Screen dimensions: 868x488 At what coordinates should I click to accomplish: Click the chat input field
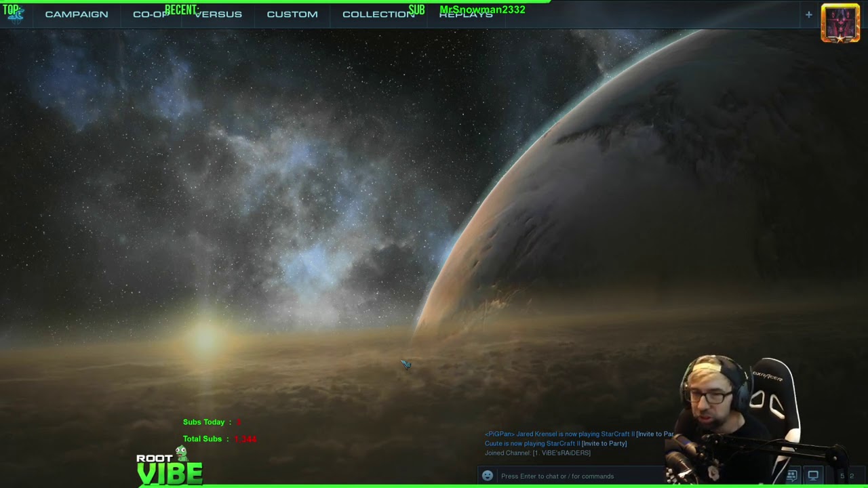click(x=580, y=476)
